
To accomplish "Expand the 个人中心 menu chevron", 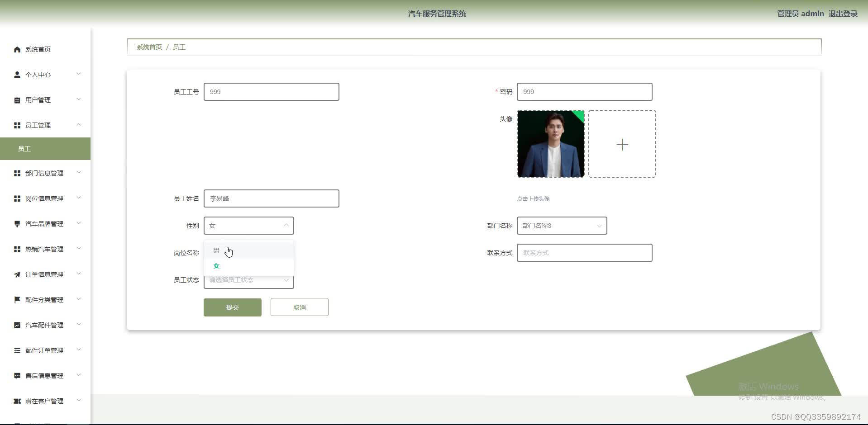I will pos(79,74).
